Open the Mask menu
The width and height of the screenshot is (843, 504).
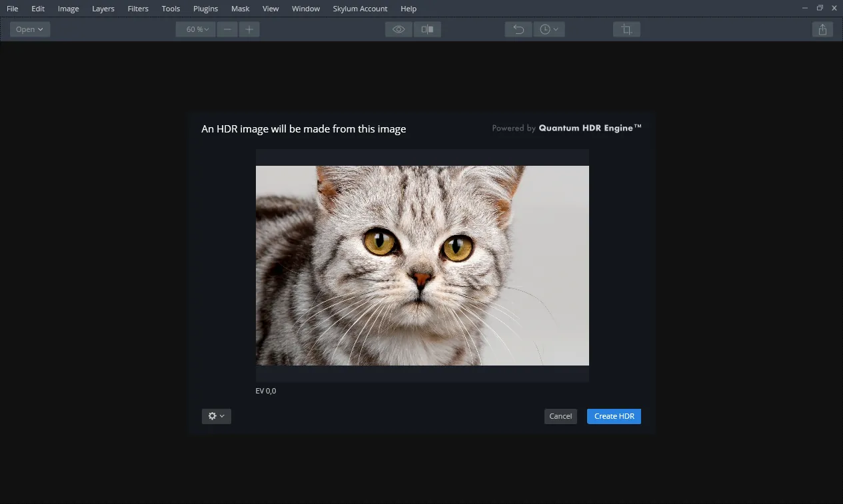pyautogui.click(x=241, y=9)
